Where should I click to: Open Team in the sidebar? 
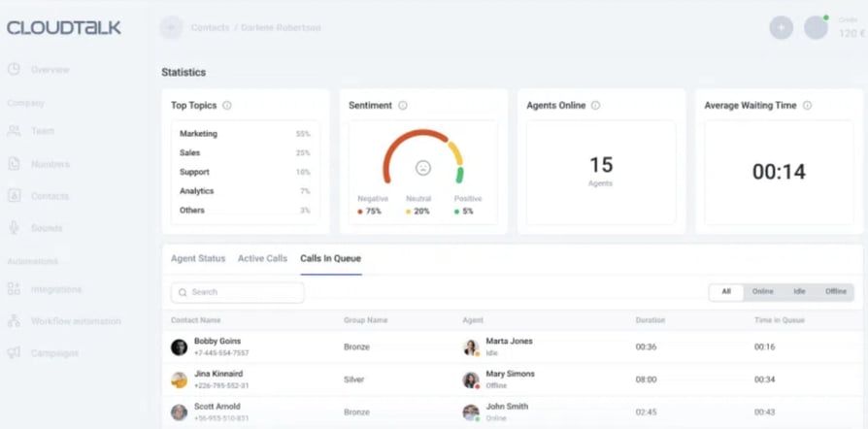coord(43,131)
